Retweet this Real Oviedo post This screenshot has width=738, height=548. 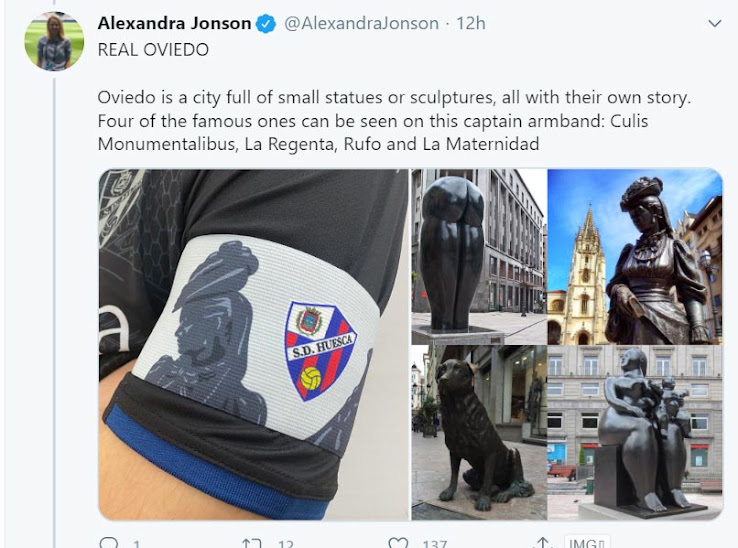pos(251,544)
